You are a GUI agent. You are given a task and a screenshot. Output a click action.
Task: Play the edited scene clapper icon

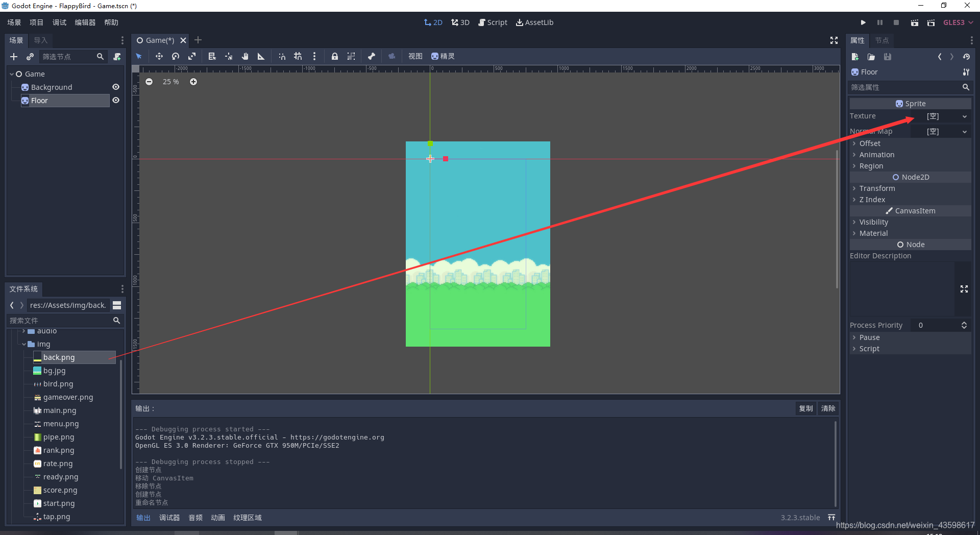coord(915,22)
